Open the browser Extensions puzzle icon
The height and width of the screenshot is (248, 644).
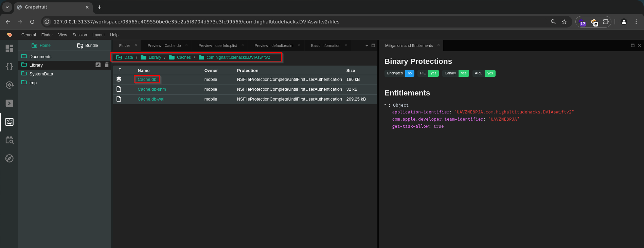point(606,22)
